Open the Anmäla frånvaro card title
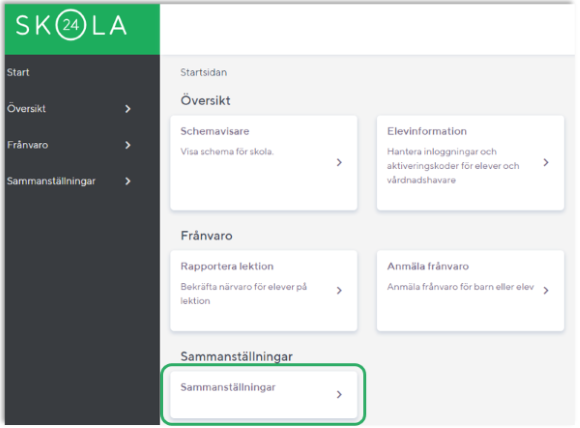 pos(428,266)
